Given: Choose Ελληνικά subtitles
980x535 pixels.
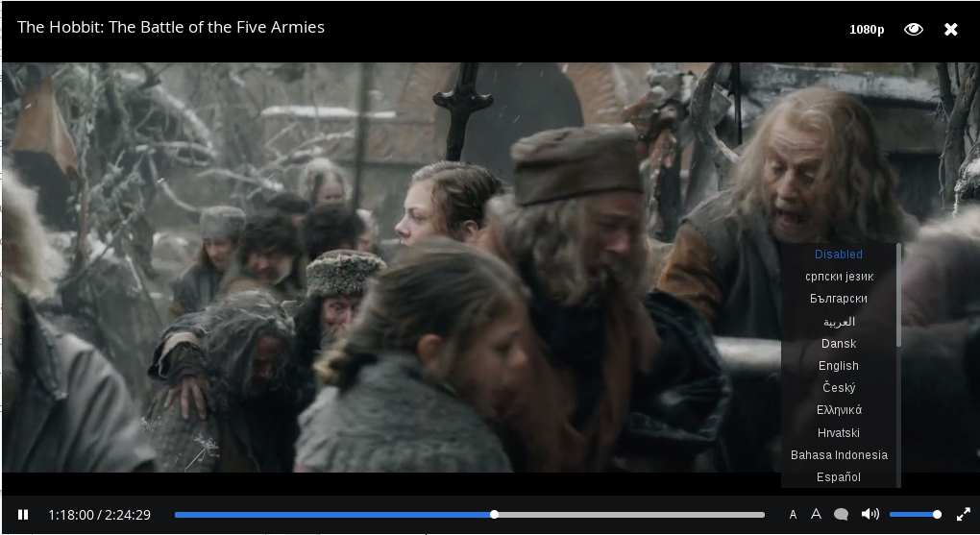Looking at the screenshot, I should tap(838, 410).
